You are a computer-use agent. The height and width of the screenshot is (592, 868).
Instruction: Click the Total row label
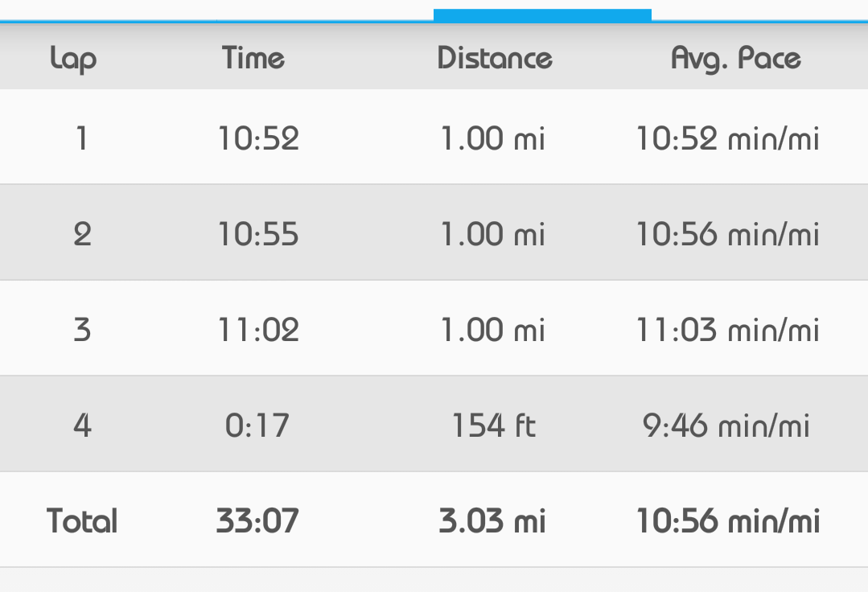click(82, 520)
